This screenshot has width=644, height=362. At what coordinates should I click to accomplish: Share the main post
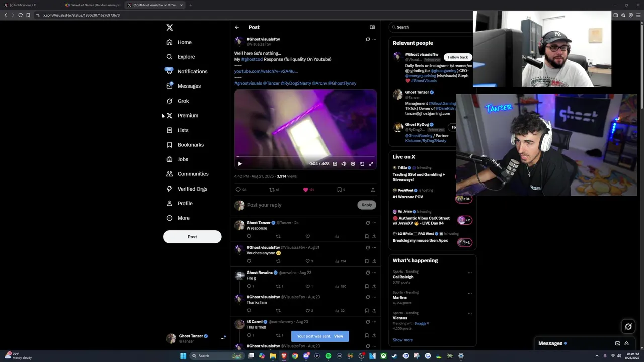[373, 190]
